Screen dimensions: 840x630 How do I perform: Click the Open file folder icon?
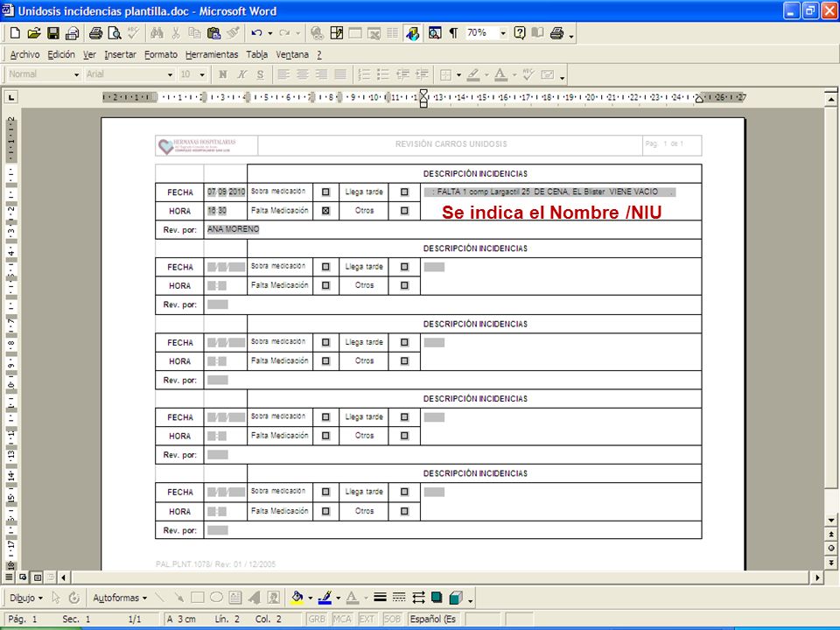click(34, 33)
